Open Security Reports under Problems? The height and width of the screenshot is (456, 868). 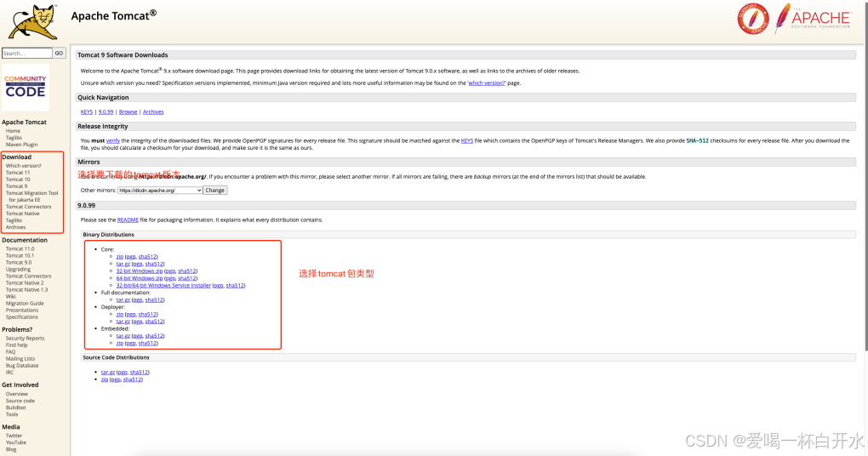point(25,338)
